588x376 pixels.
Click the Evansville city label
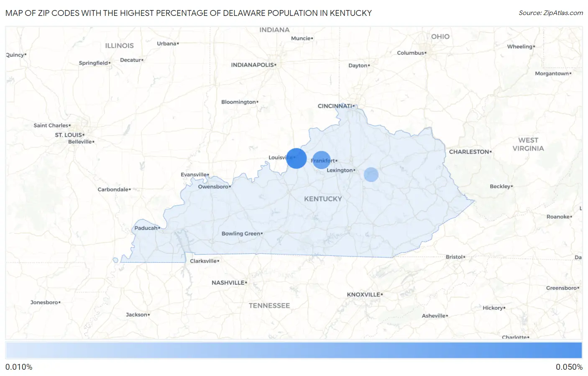(x=194, y=174)
